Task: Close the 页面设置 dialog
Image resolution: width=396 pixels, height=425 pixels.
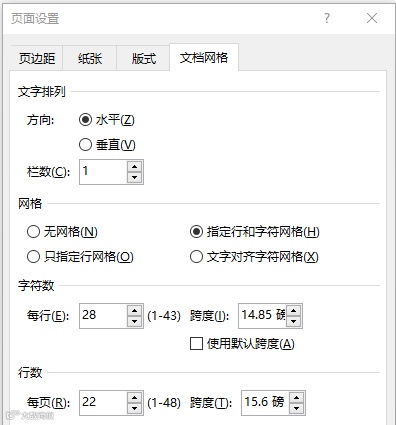Action: point(372,18)
